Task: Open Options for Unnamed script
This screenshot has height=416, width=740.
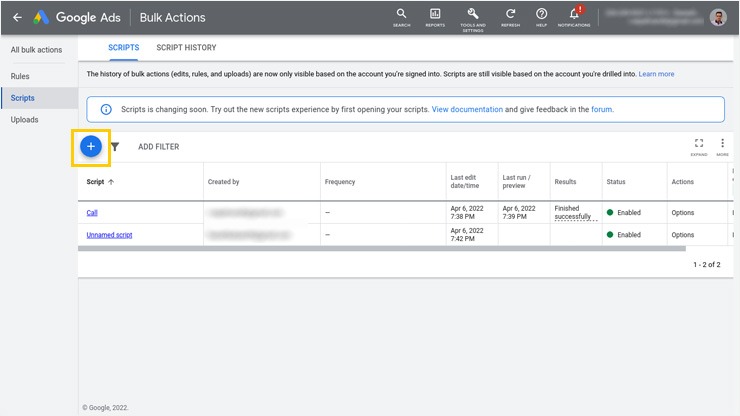Action: (682, 235)
